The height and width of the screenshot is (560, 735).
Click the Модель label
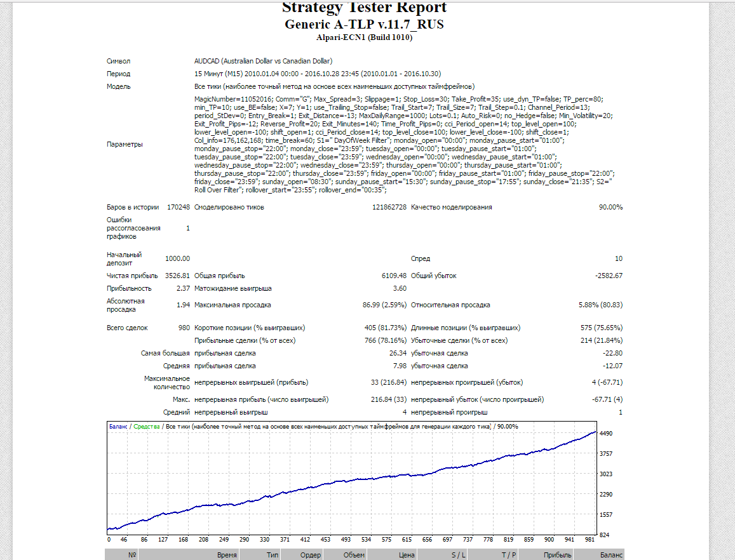tap(119, 86)
